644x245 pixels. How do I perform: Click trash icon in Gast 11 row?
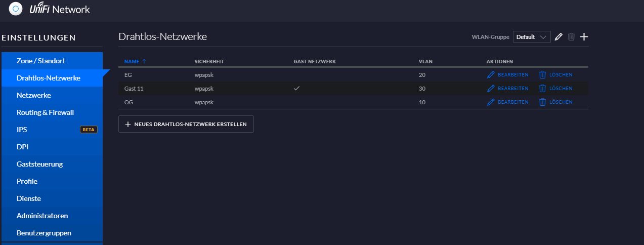(542, 89)
